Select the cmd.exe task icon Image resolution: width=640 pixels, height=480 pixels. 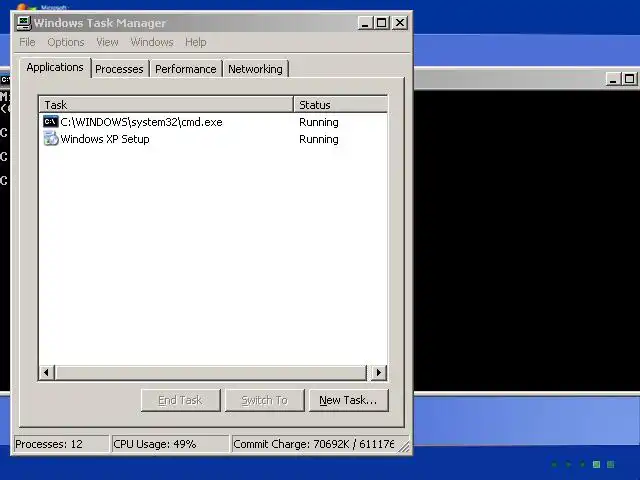[51, 122]
